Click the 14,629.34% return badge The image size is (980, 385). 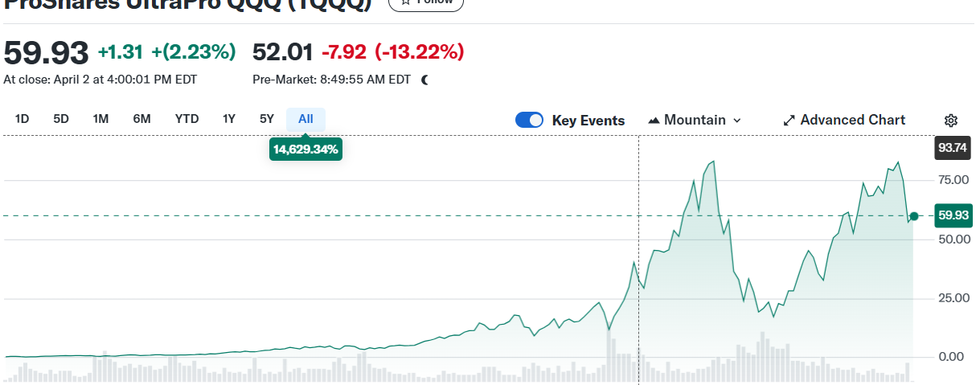(305, 149)
